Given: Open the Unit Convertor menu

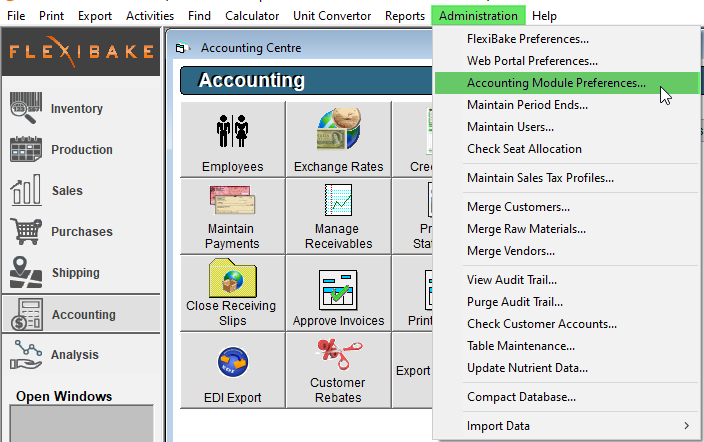Looking at the screenshot, I should coord(332,16).
